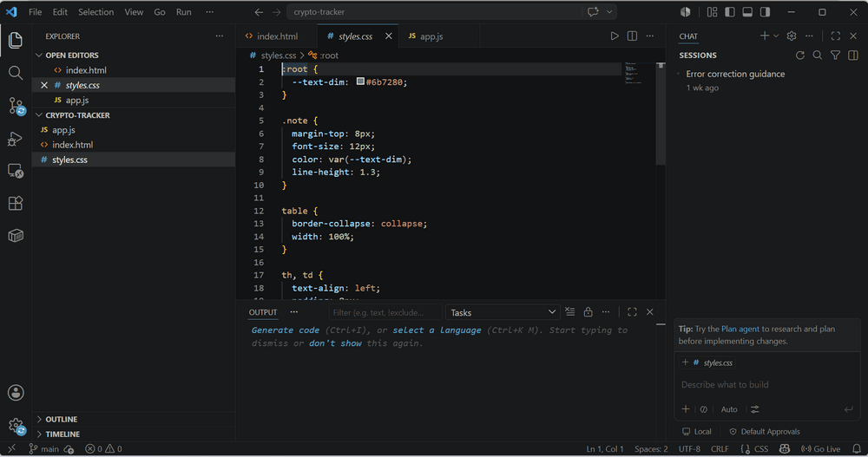The width and height of the screenshot is (868, 457).
Task: Split the editor to the right
Action: [632, 36]
